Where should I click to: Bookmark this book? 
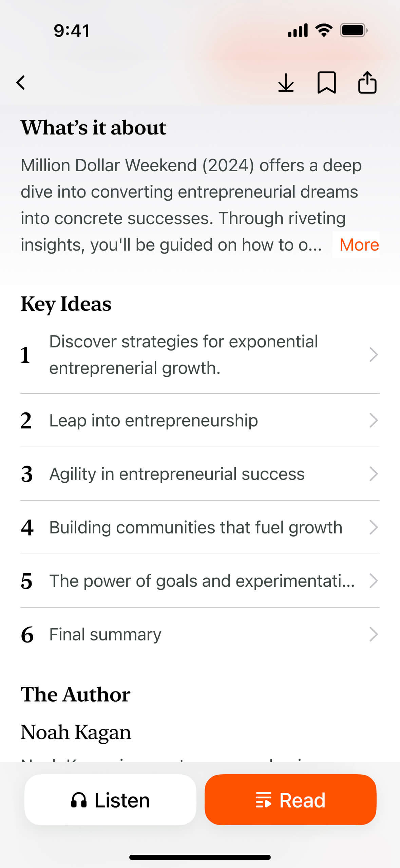point(326,83)
